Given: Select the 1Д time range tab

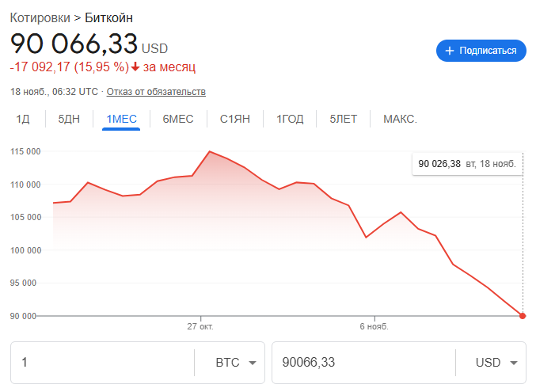Looking at the screenshot, I should [x=23, y=120].
